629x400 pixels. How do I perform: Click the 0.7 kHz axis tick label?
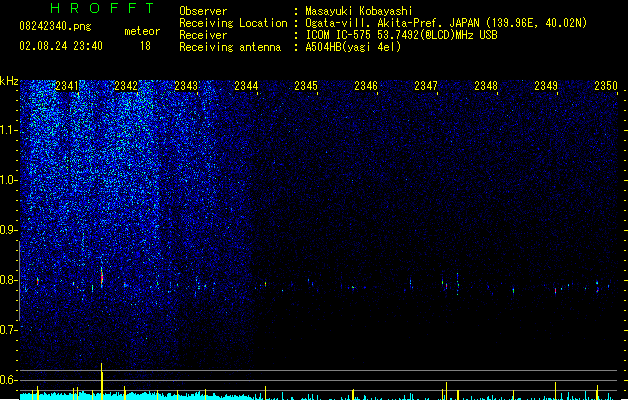click(8, 330)
